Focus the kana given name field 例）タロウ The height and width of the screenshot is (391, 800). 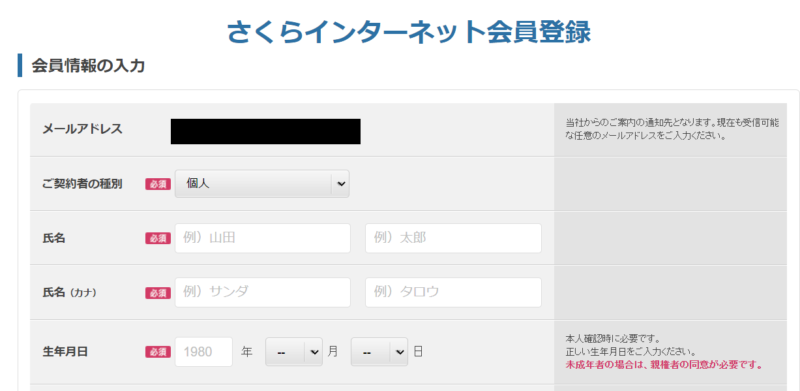(453, 292)
